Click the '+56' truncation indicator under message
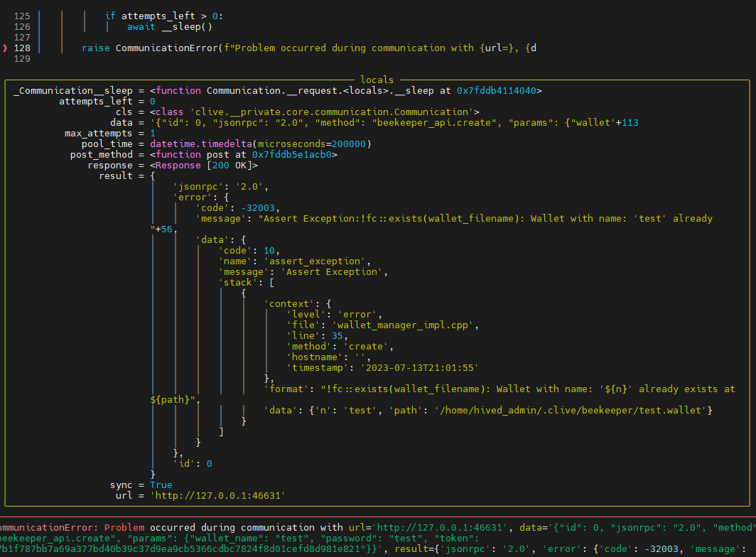This screenshot has width=756, height=557. click(x=163, y=229)
